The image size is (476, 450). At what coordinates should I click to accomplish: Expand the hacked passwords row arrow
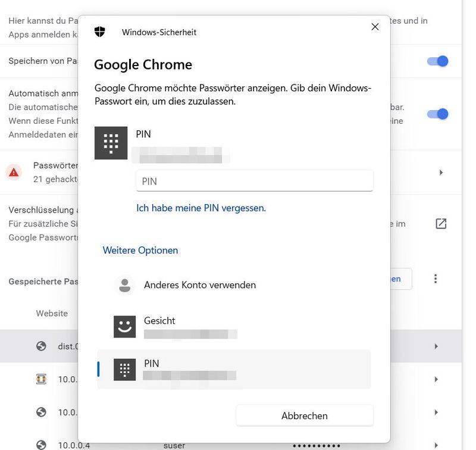[x=441, y=173]
